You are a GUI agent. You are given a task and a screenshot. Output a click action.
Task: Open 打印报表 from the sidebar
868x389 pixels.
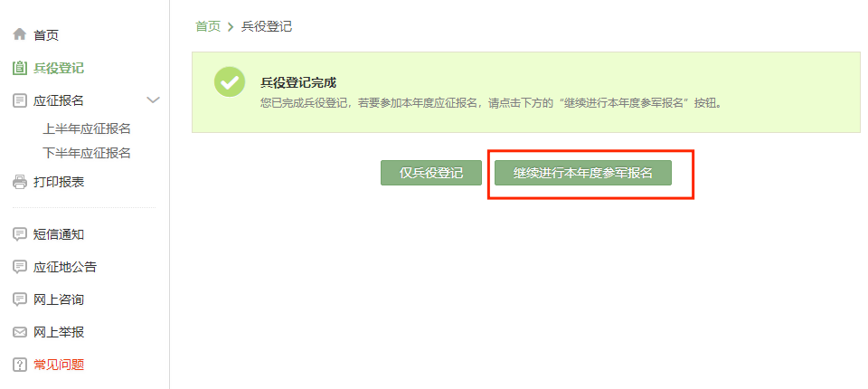[59, 182]
